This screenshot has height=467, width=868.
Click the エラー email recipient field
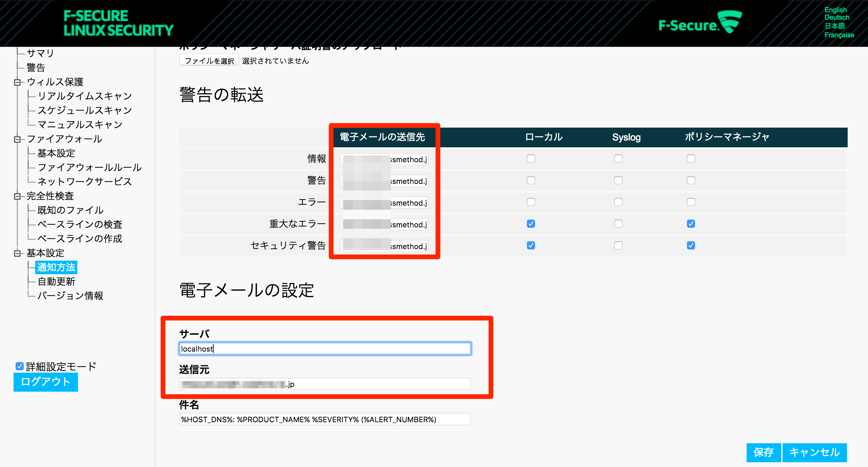384,203
